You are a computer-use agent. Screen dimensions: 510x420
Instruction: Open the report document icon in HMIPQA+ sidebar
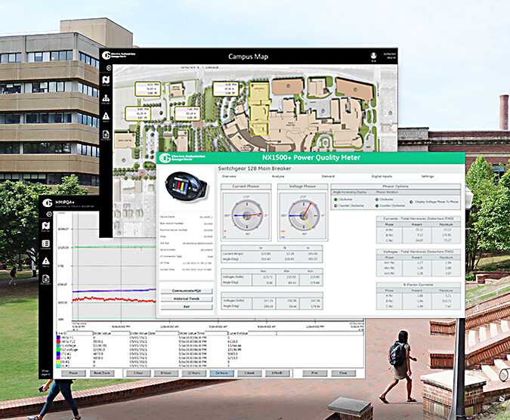click(46, 279)
